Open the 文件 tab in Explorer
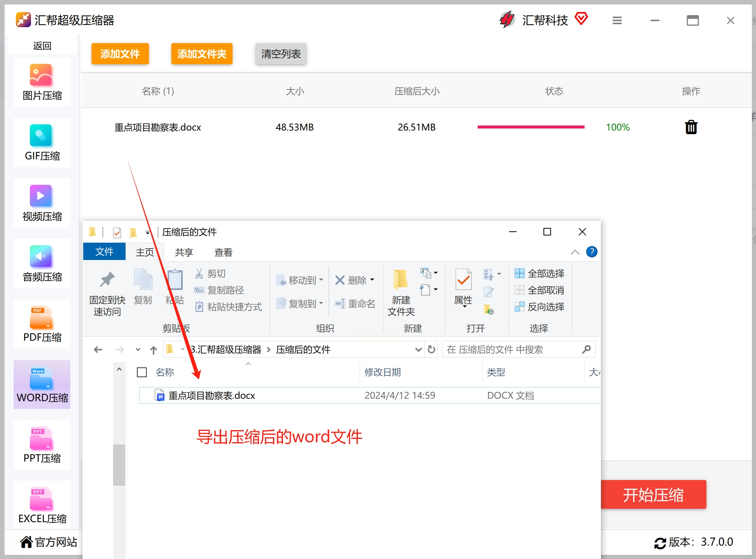Image resolution: width=756 pixels, height=559 pixels. [x=104, y=252]
